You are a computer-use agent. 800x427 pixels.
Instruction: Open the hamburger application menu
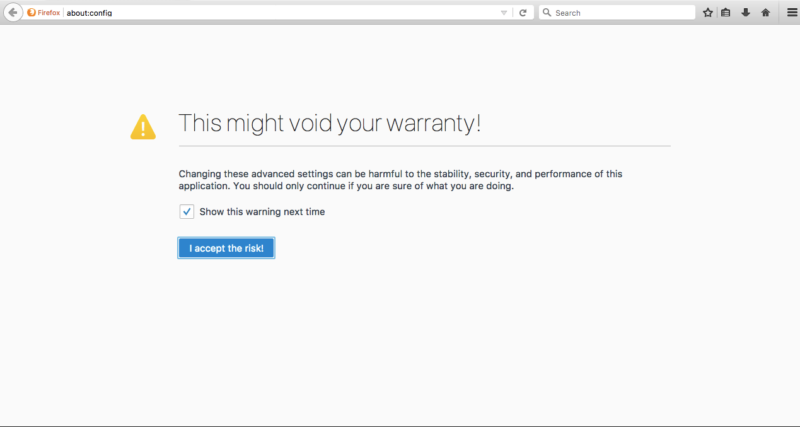click(792, 13)
